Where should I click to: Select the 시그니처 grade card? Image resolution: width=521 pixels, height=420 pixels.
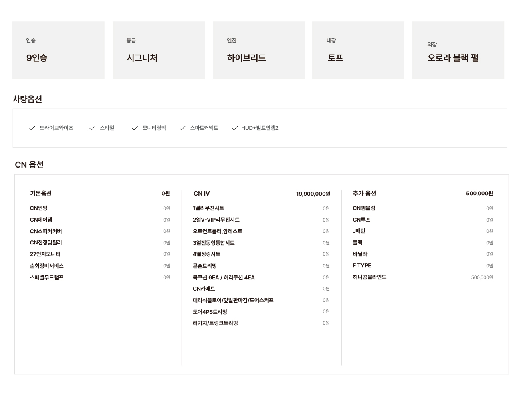[x=158, y=50]
